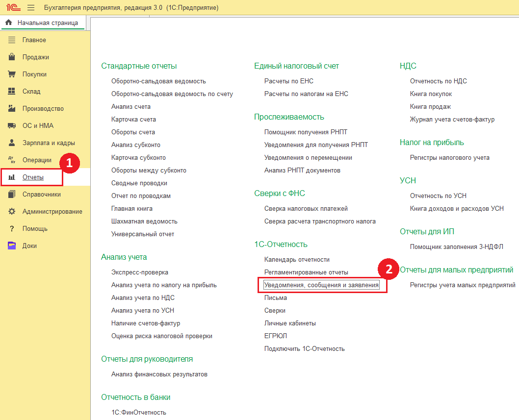Open the Склад section
This screenshot has height=420, width=519.
click(31, 92)
